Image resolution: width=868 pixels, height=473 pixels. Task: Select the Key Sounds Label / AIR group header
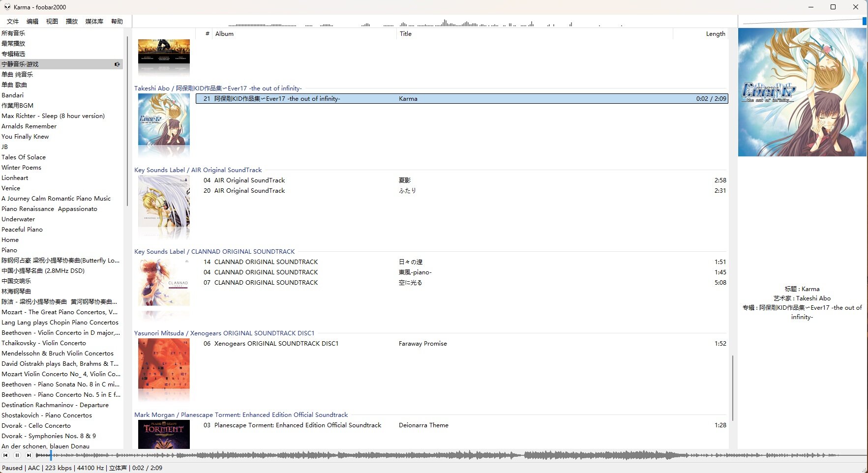pyautogui.click(x=198, y=170)
